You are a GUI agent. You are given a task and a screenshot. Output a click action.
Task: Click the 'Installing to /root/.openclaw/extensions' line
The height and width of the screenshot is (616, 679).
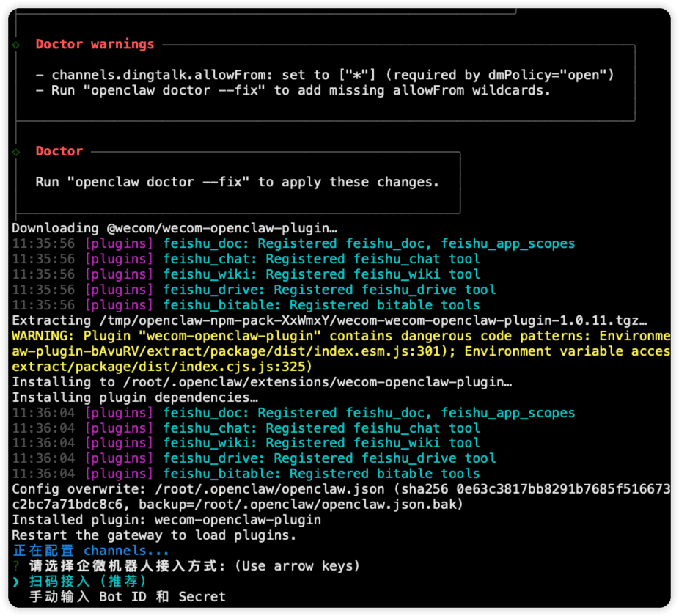click(x=262, y=382)
